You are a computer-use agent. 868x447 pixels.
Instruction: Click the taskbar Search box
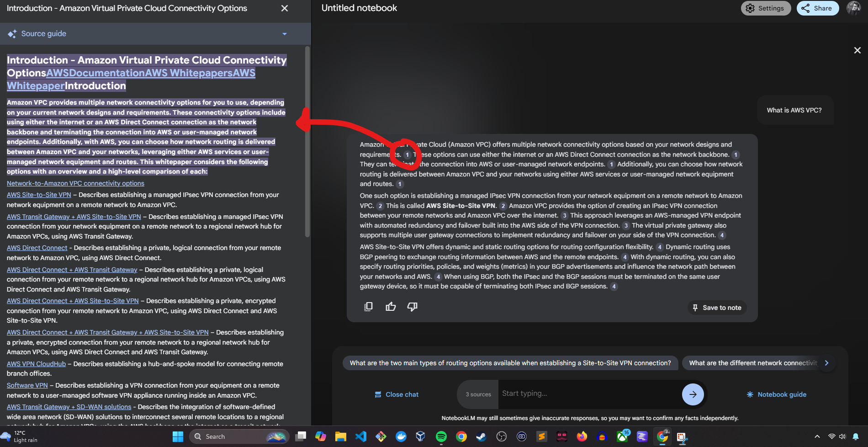click(239, 436)
